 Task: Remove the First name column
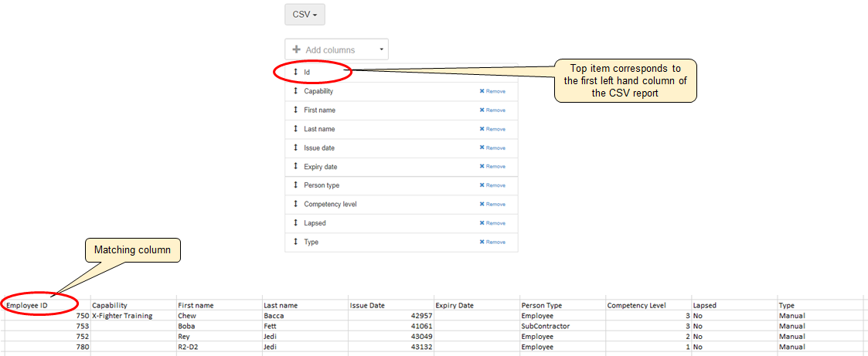pyautogui.click(x=492, y=110)
